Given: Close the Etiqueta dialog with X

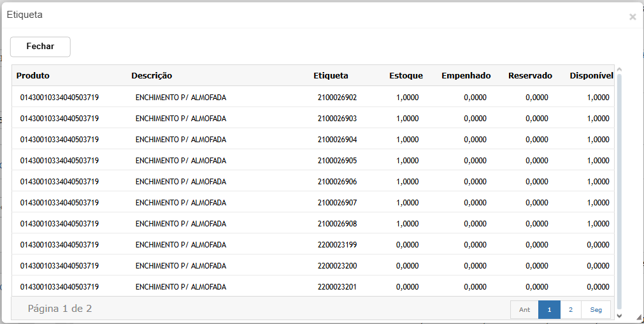Looking at the screenshot, I should (632, 17).
